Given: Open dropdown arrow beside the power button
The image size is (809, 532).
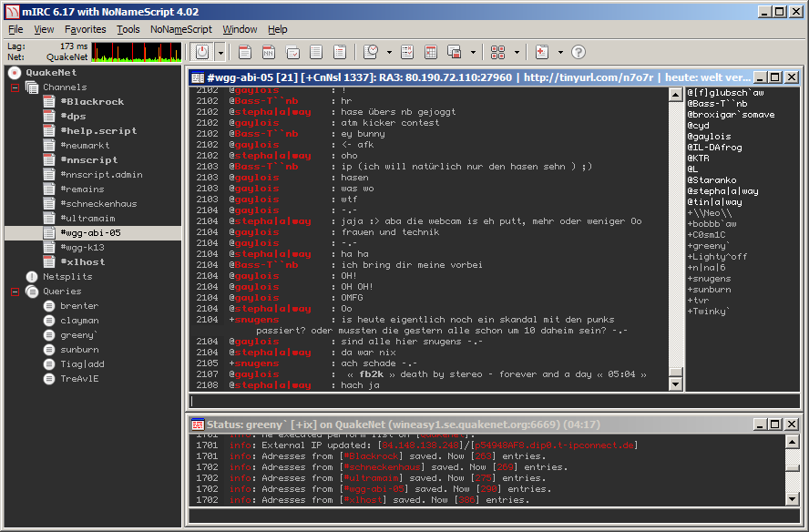Looking at the screenshot, I should click(220, 52).
